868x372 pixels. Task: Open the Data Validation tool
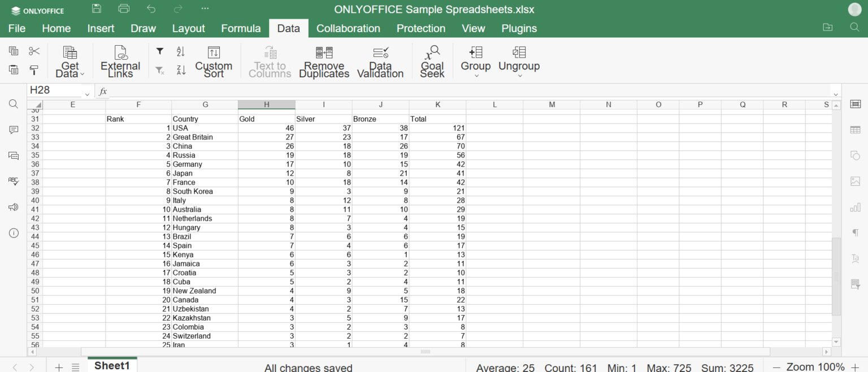coord(380,60)
